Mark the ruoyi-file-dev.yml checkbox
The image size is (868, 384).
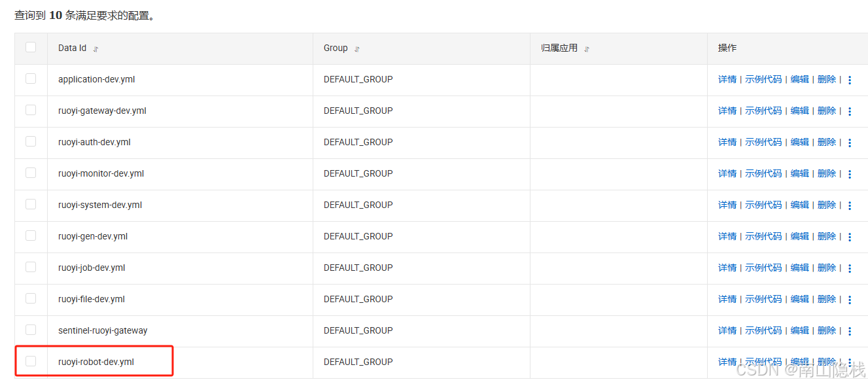pos(31,298)
